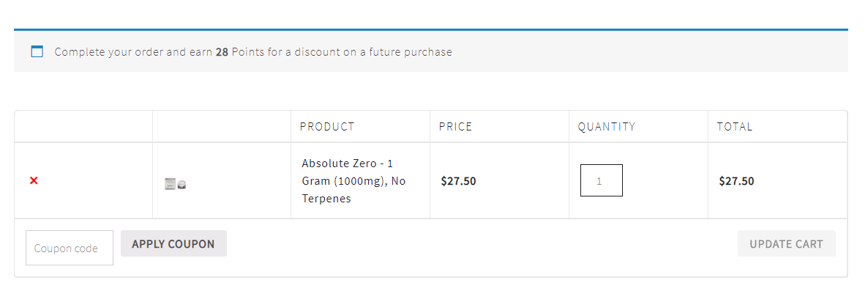Select the PRICE column header
This screenshot has height=283, width=868.
455,127
